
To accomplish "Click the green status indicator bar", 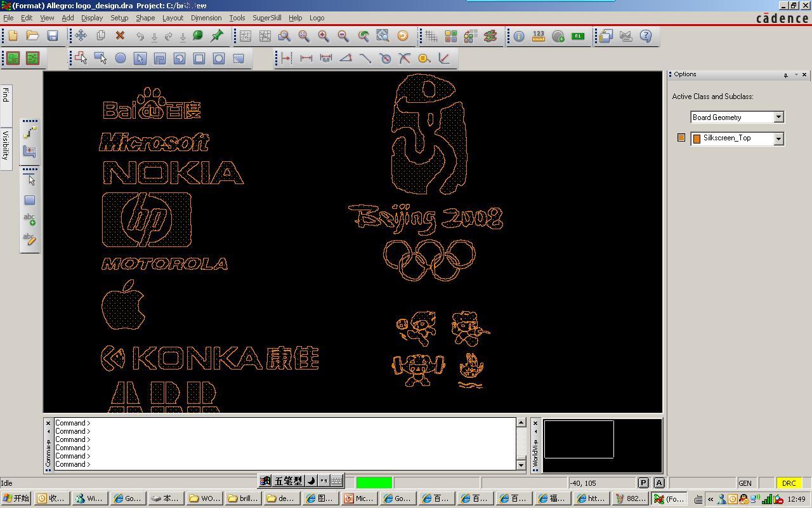I will tap(374, 483).
